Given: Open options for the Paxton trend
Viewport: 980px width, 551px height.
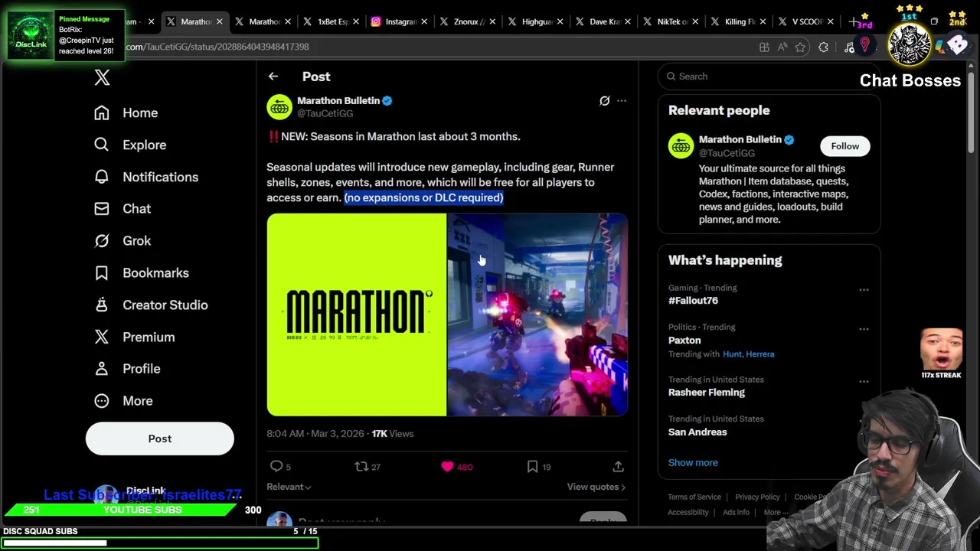Looking at the screenshot, I should (864, 329).
